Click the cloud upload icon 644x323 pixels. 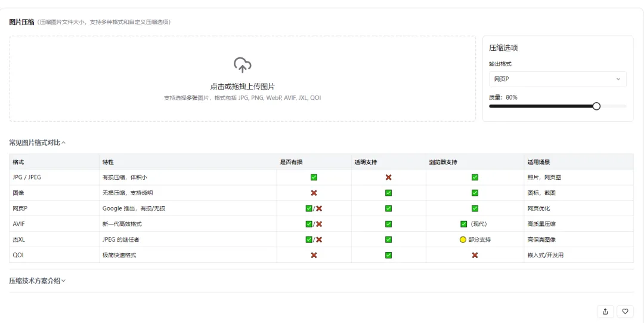point(242,65)
